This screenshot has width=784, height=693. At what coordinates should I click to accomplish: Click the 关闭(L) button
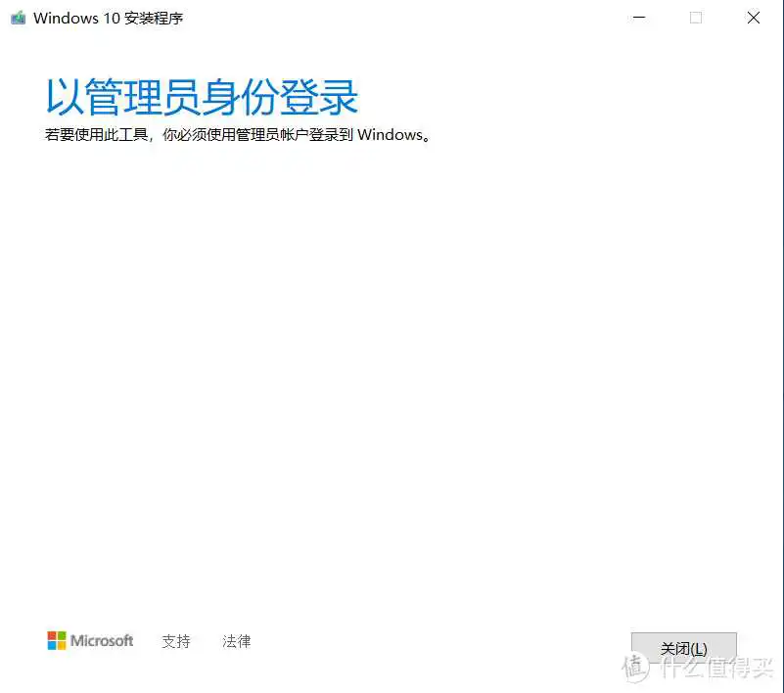[x=683, y=648]
